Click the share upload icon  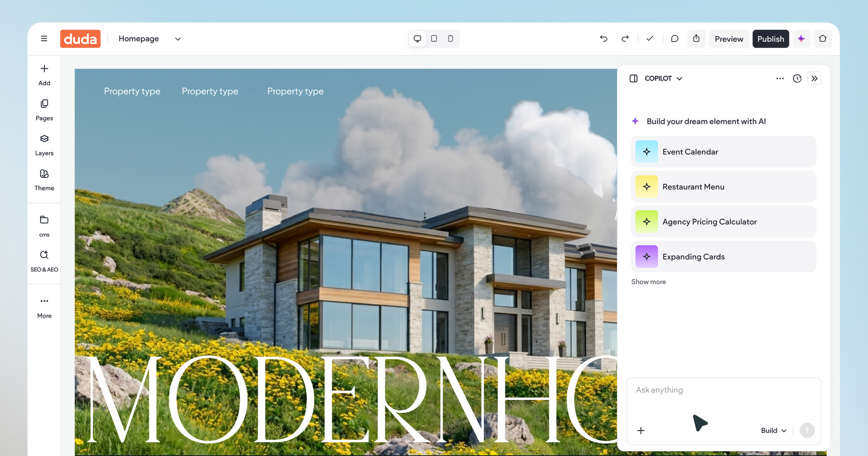[x=696, y=39]
